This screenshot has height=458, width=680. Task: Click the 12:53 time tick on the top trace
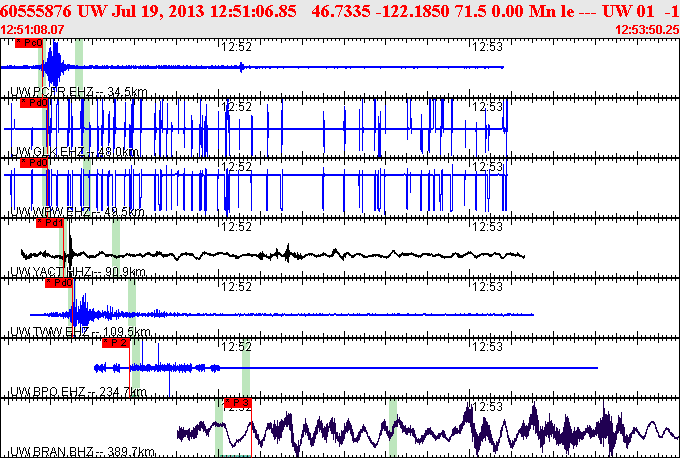[x=487, y=46]
